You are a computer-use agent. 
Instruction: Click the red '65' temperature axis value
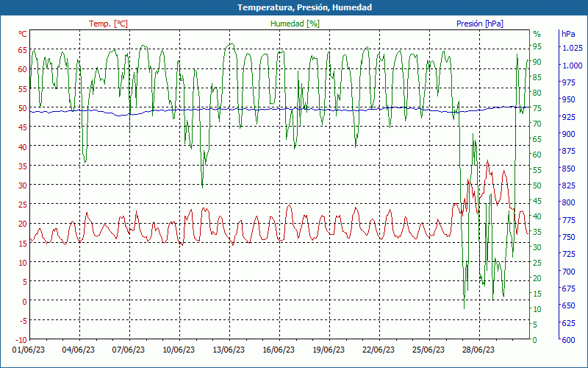(x=23, y=50)
